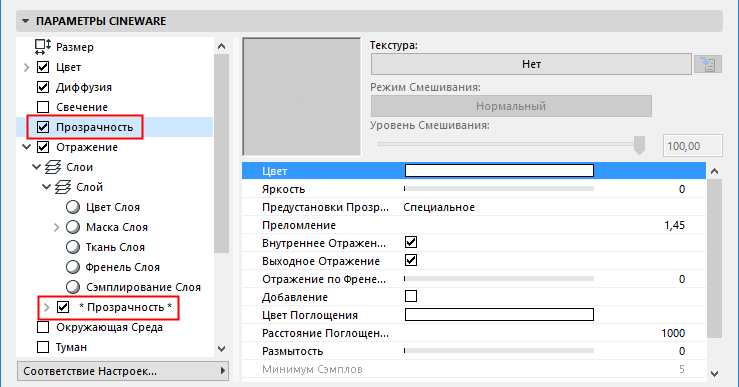
Task: Select the Преломление property row
Action: [474, 225]
